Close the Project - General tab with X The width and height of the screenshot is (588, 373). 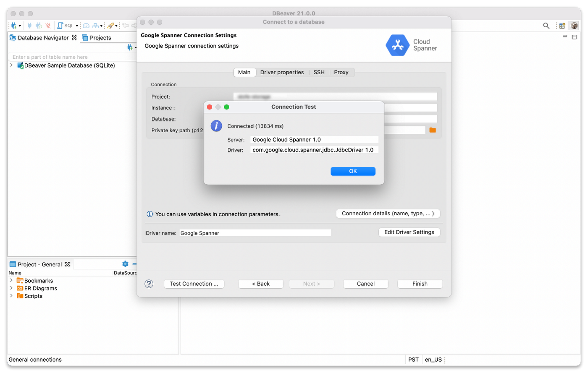coord(67,264)
